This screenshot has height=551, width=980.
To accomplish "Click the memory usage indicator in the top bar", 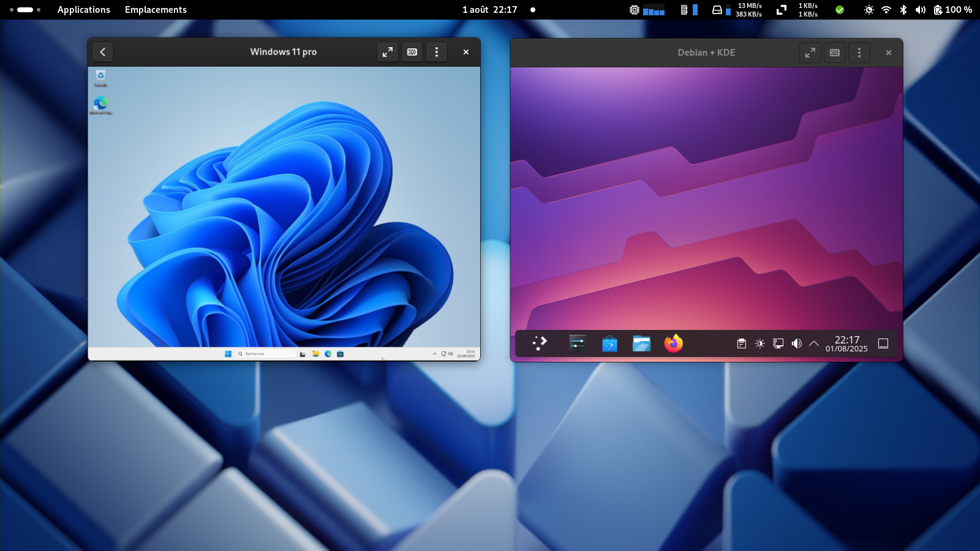I will (x=689, y=10).
